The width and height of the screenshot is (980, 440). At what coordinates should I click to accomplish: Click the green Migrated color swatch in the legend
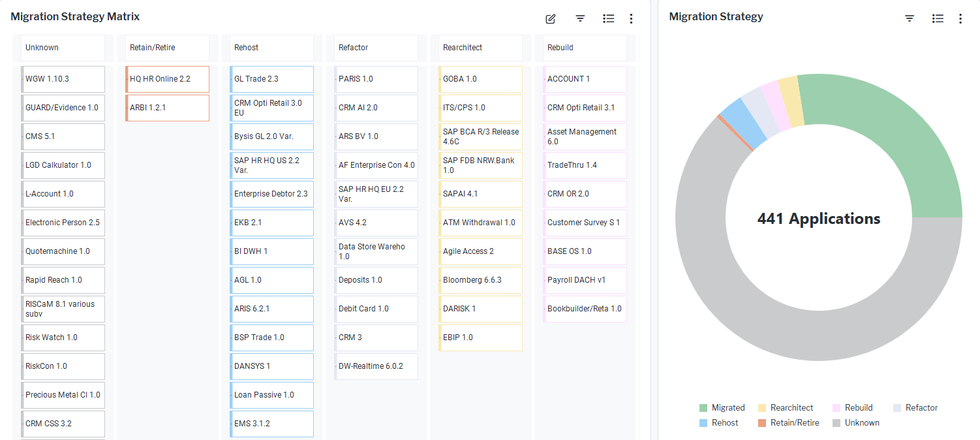pos(703,407)
